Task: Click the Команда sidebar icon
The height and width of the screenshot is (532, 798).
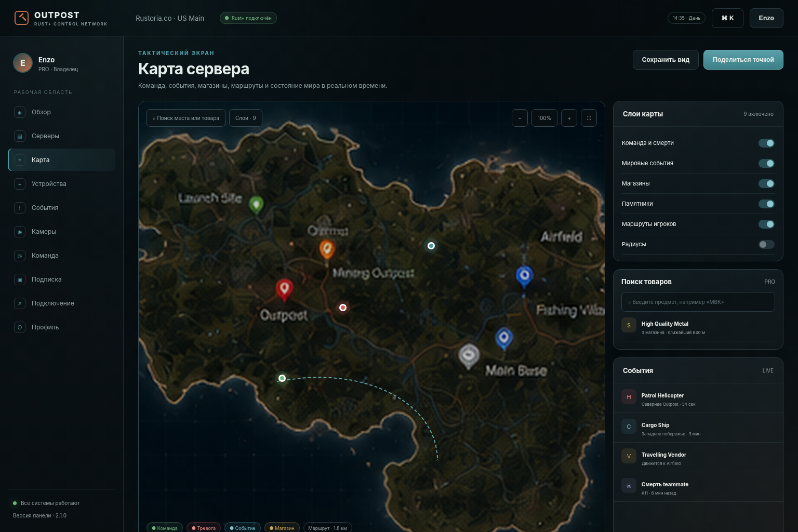Action: [x=20, y=256]
